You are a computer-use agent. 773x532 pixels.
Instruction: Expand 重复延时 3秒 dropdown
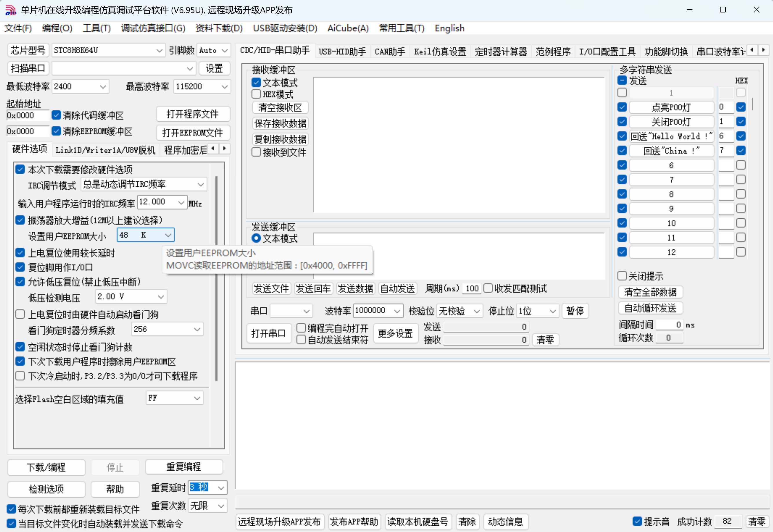point(220,488)
